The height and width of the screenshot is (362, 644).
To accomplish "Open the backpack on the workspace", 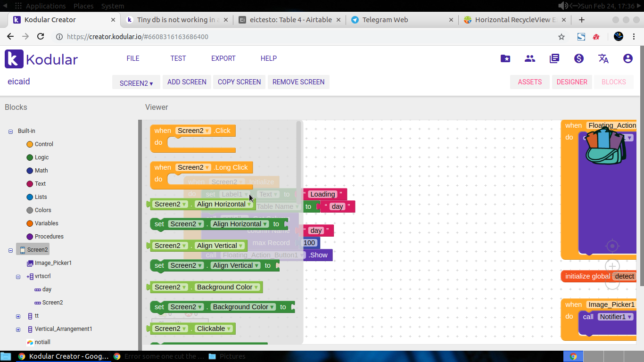I will (606, 146).
